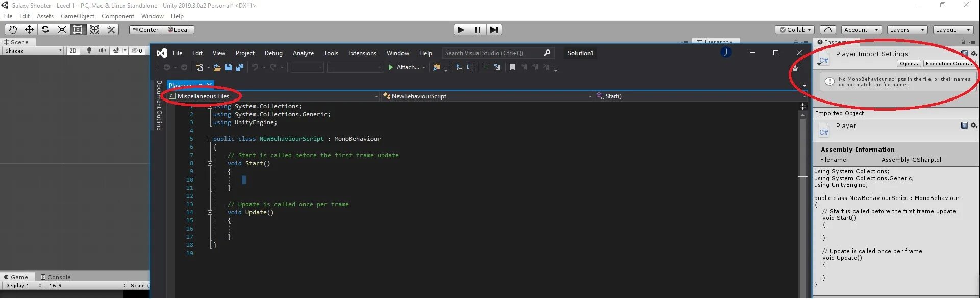Viewport: 980px width, 299px height.
Task: Click uncomment selection icon
Action: point(497,67)
